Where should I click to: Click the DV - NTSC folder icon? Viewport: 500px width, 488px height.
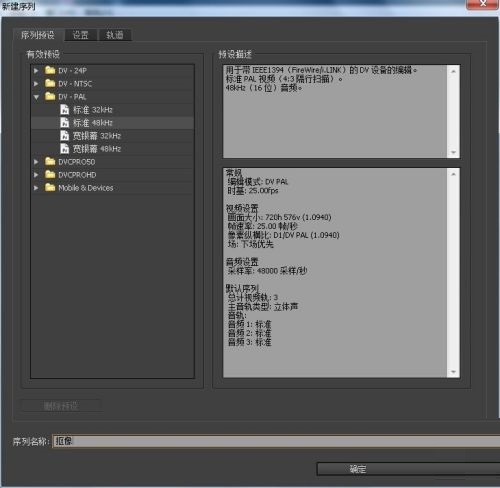point(50,83)
